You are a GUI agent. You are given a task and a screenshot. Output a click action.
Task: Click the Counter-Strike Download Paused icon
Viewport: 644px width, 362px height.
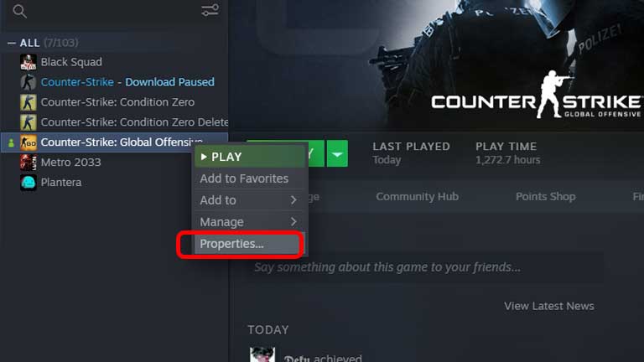click(29, 82)
